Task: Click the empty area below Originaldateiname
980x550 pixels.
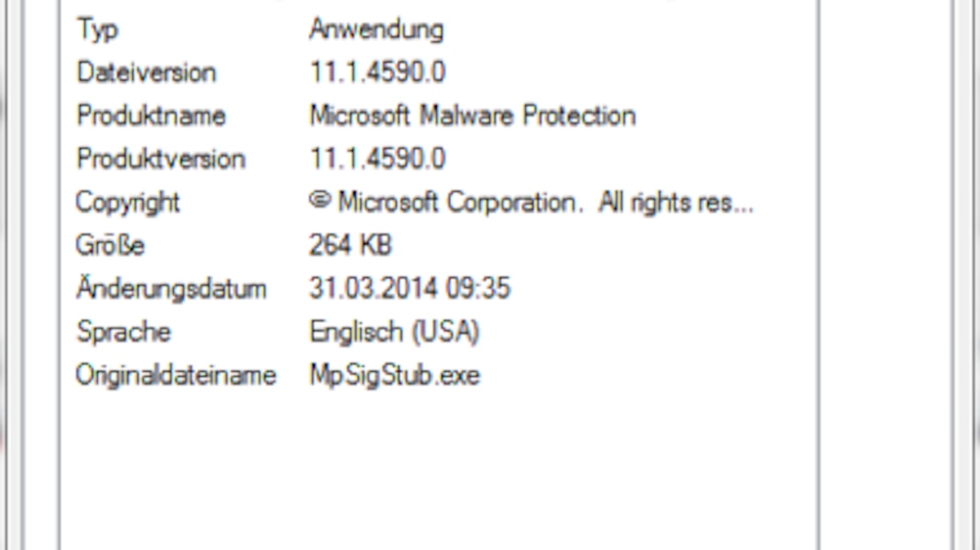Action: (438, 474)
